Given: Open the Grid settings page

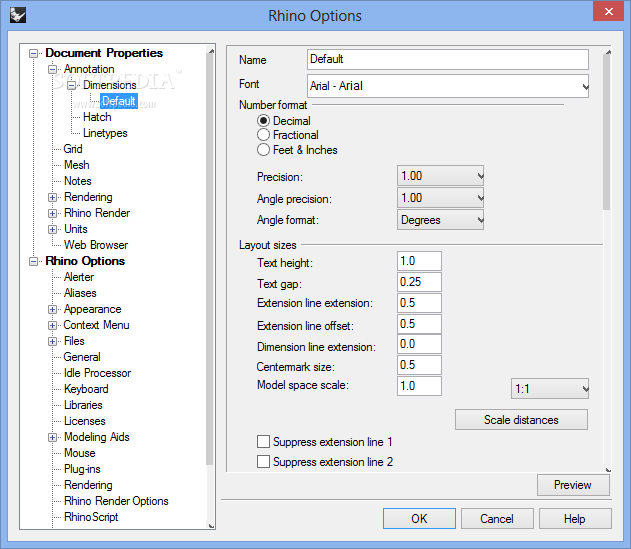Looking at the screenshot, I should 73,149.
